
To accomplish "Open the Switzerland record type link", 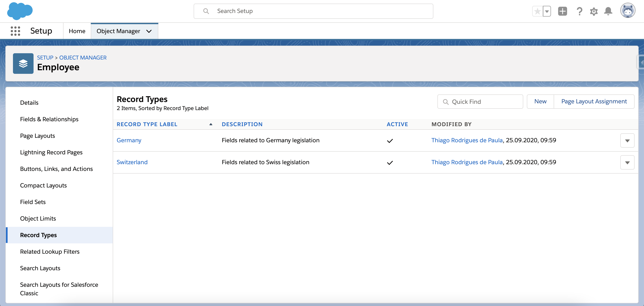I will (x=132, y=162).
